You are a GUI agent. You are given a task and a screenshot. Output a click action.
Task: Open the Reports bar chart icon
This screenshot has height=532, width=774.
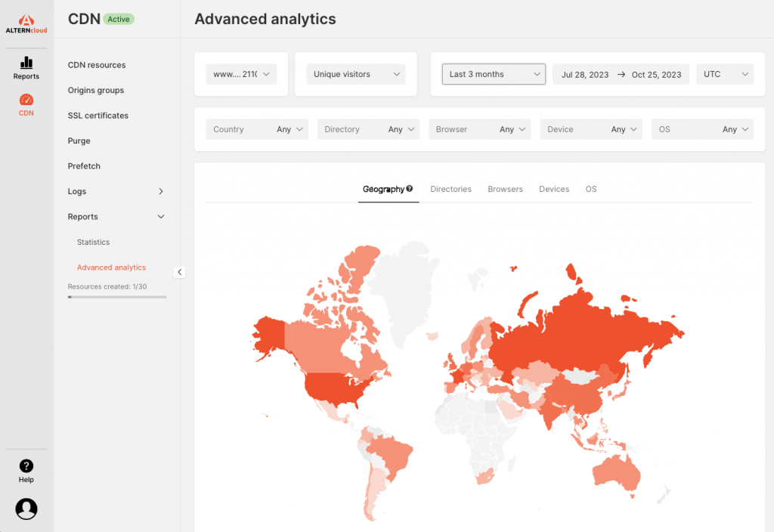[x=26, y=63]
